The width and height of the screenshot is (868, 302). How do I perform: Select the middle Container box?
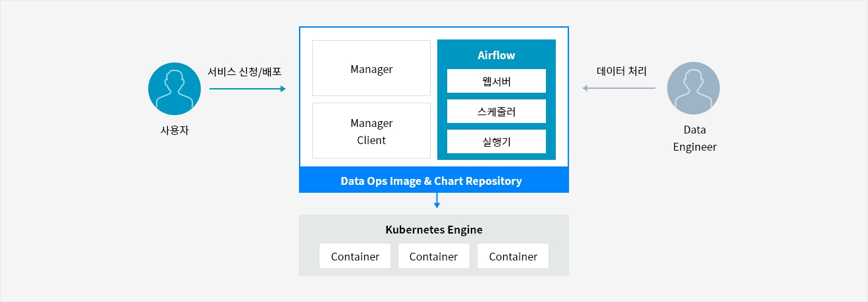tap(433, 256)
